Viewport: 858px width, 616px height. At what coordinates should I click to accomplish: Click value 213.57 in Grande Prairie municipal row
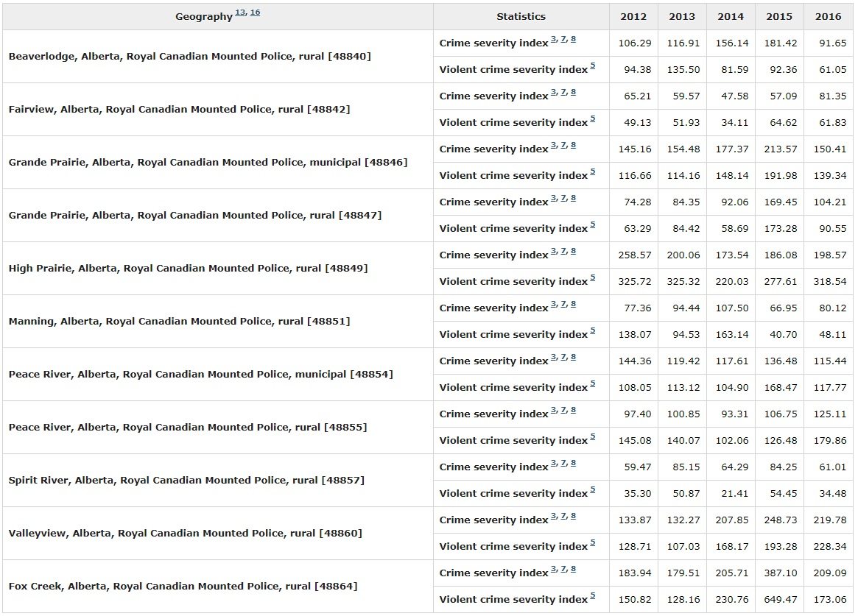click(781, 149)
